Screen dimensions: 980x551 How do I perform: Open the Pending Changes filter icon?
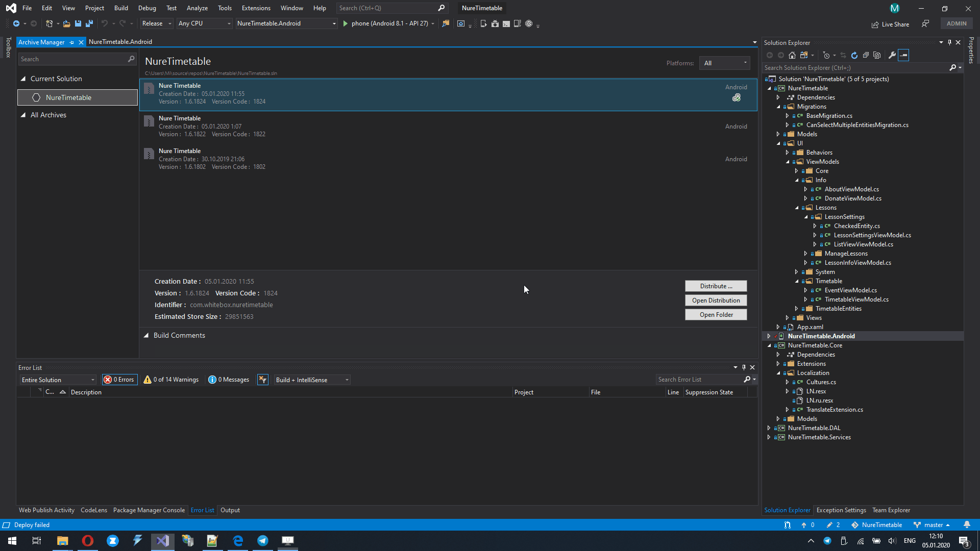[x=826, y=55]
